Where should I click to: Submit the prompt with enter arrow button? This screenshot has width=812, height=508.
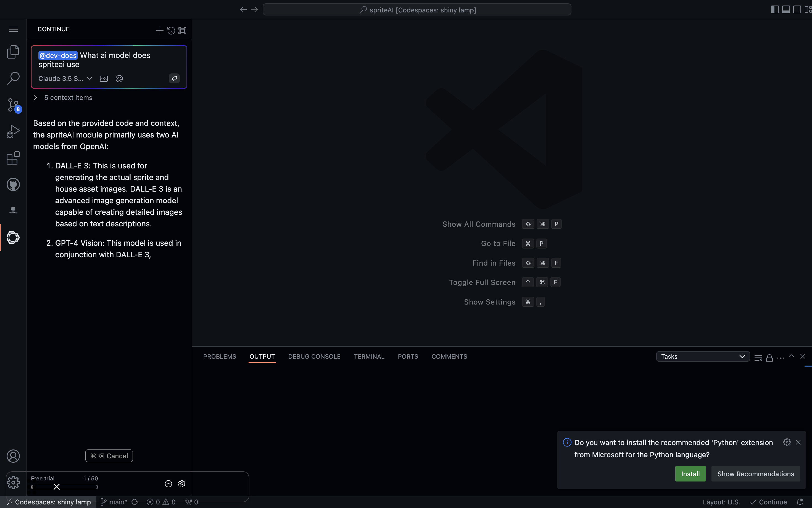(174, 79)
